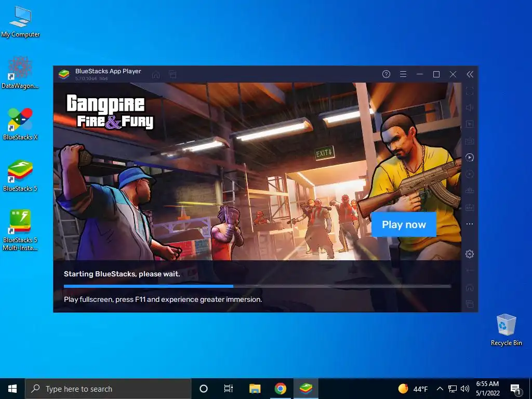Show hidden system tray icons

click(x=440, y=389)
